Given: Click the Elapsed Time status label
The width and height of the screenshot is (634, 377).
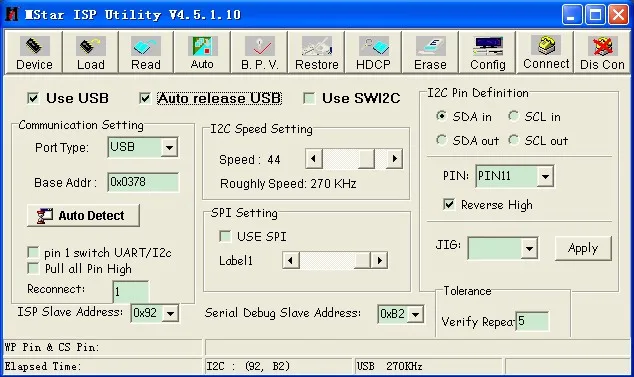Looking at the screenshot, I should (x=42, y=366).
